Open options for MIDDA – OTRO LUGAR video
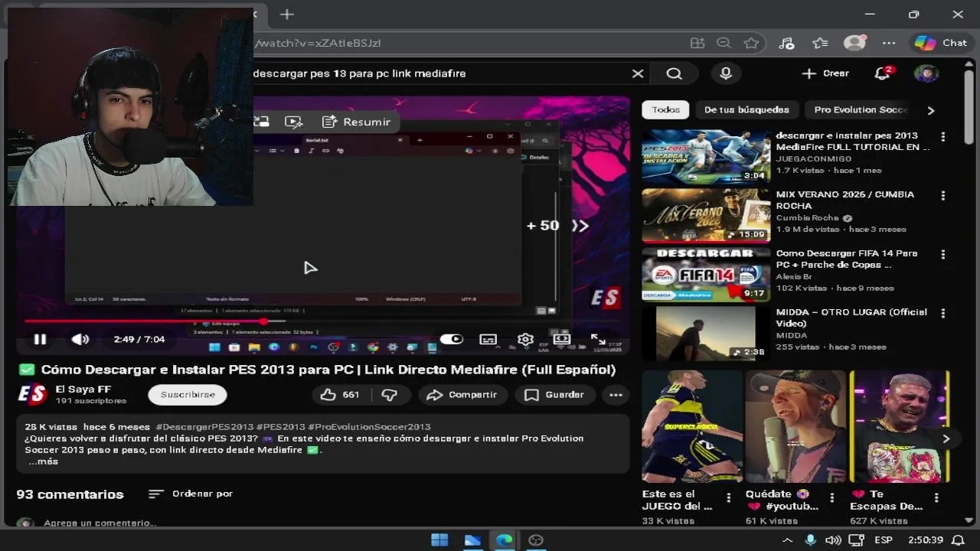 tap(943, 314)
